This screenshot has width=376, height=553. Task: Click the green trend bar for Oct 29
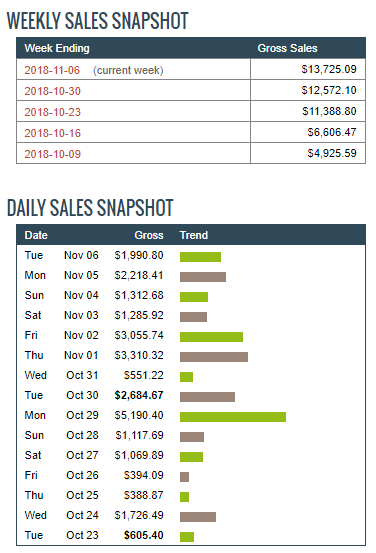click(233, 417)
